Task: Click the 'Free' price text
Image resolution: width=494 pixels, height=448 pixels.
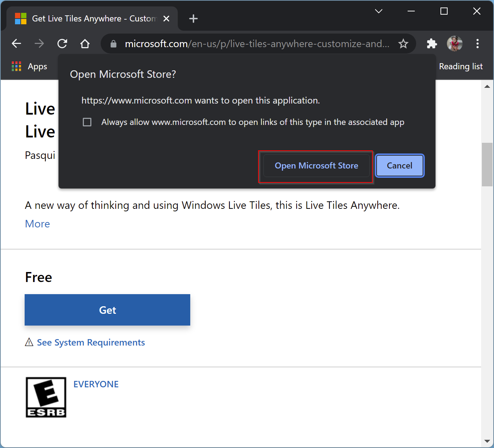Action: click(39, 277)
